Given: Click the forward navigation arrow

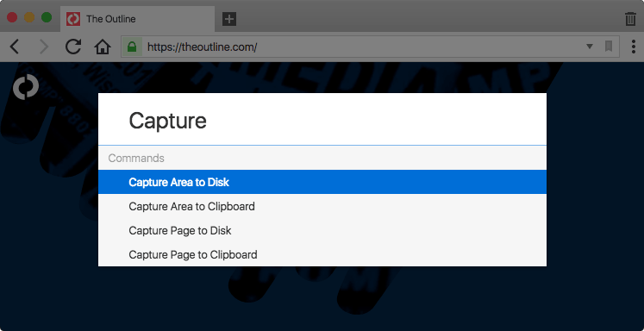Looking at the screenshot, I should click(43, 47).
